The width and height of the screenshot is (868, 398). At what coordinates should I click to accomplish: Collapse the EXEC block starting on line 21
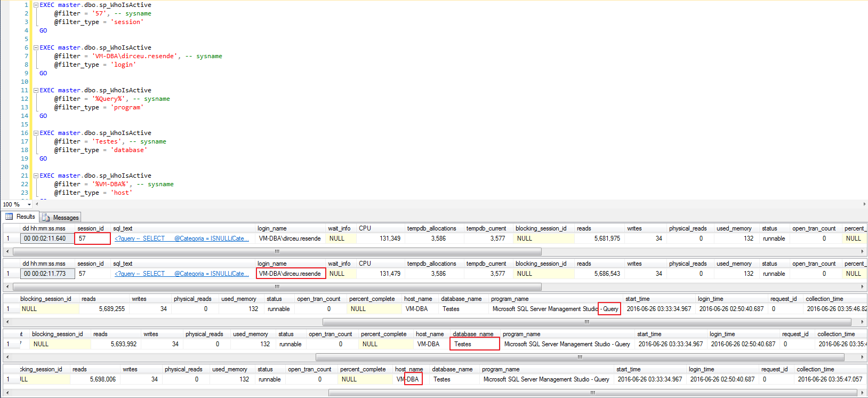tap(36, 176)
